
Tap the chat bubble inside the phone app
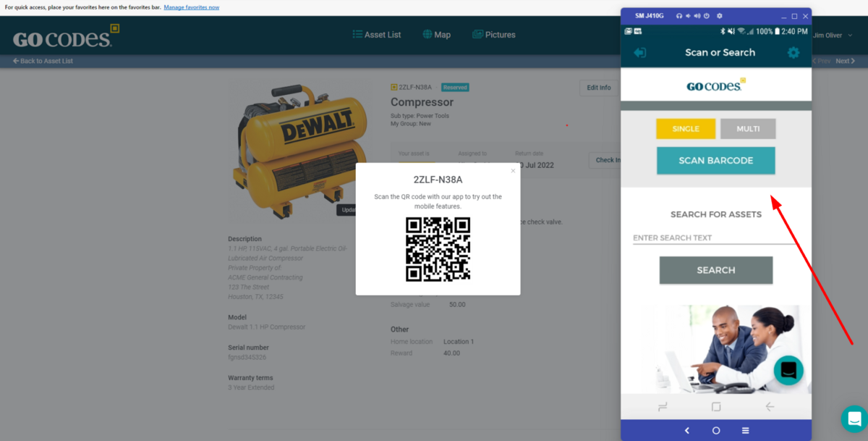point(788,370)
